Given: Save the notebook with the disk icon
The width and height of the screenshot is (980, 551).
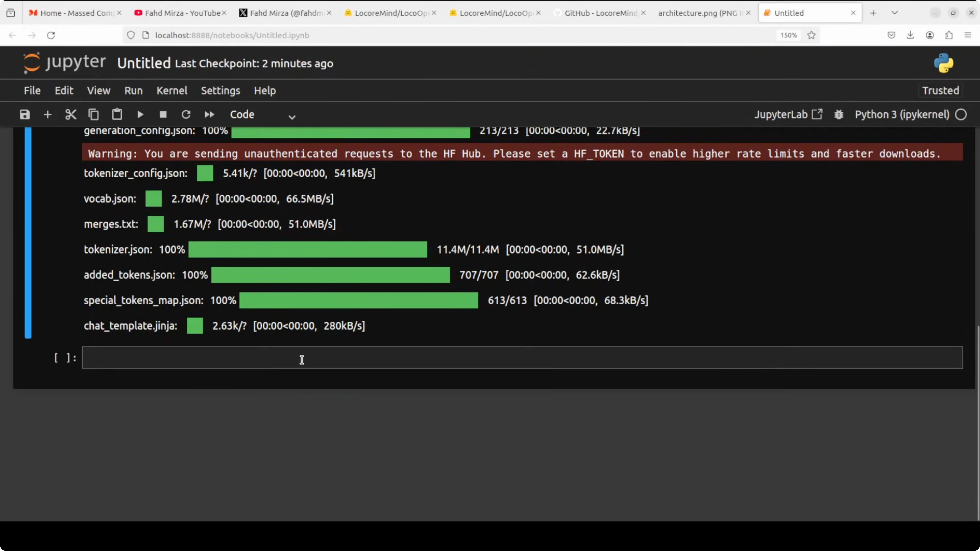Looking at the screenshot, I should (25, 114).
